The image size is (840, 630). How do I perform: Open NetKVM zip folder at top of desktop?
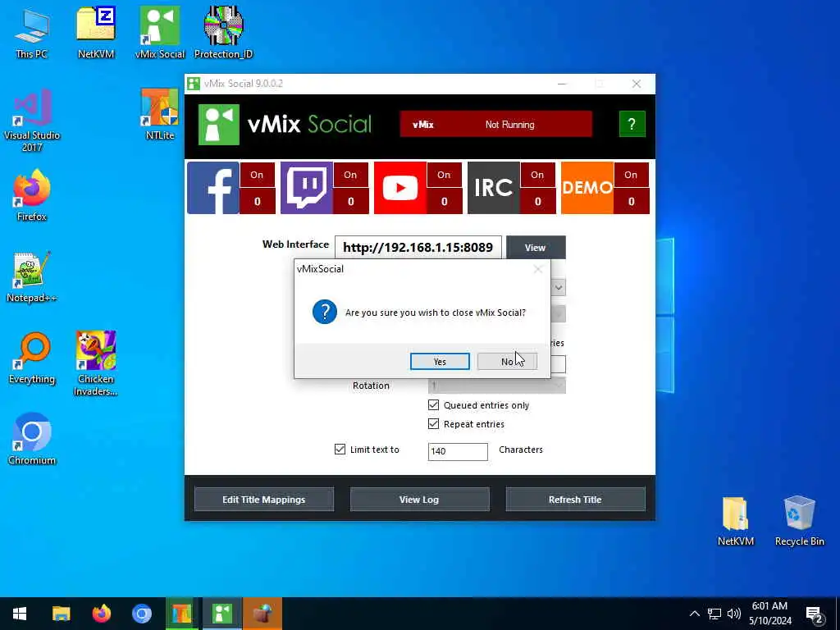click(x=96, y=33)
